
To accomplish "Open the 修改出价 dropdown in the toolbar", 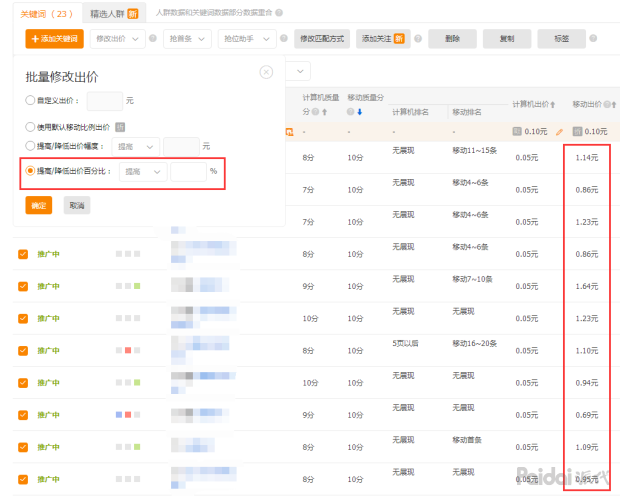I will point(117,39).
